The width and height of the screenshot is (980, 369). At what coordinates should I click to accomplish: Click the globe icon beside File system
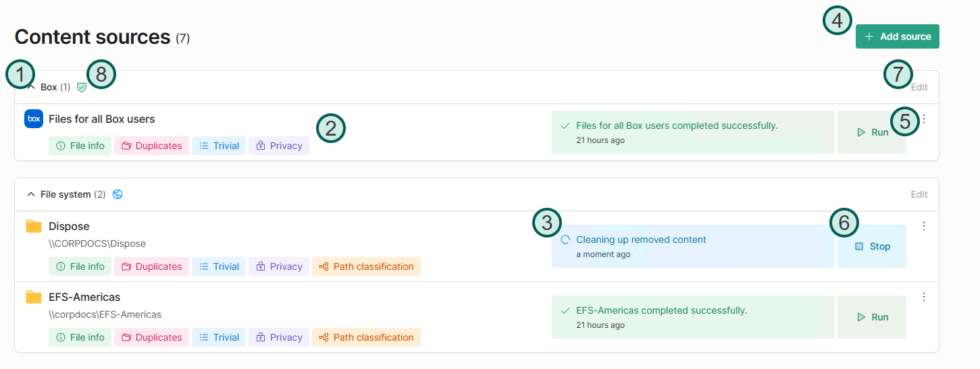118,194
